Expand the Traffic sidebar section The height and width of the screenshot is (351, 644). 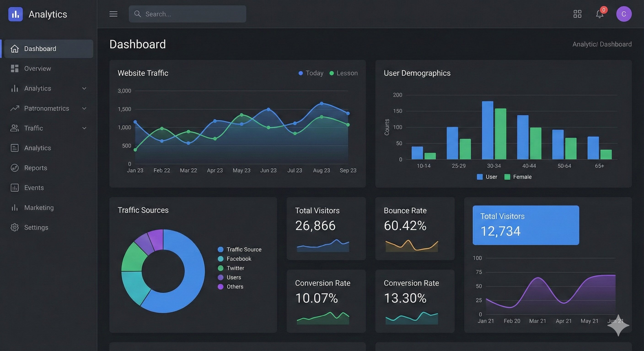click(84, 128)
